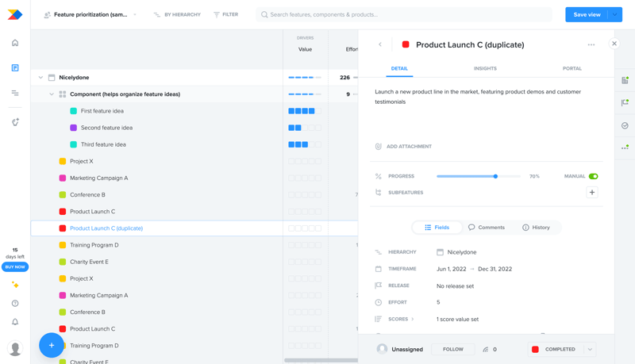Click the Completed status button
The image size is (635, 364).
(556, 350)
